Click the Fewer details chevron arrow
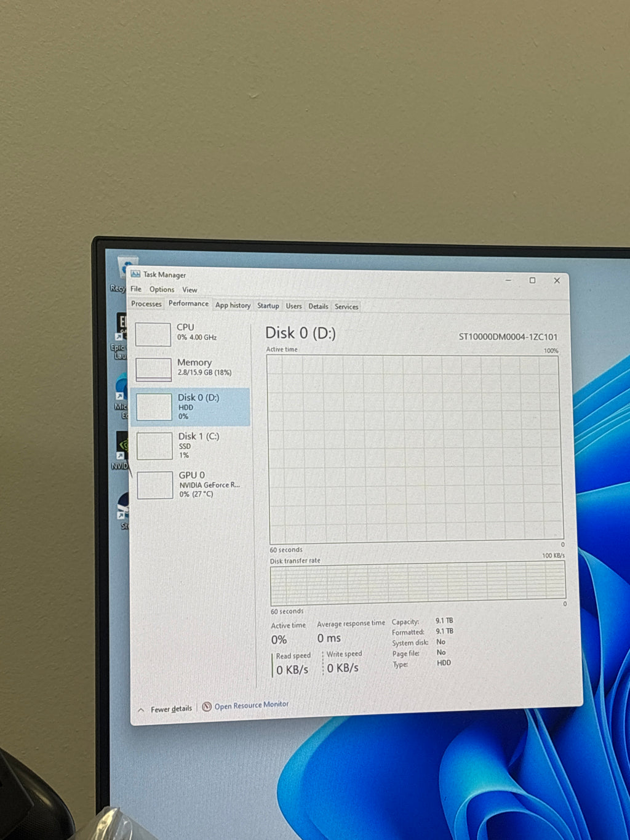This screenshot has width=630, height=840. pyautogui.click(x=141, y=710)
